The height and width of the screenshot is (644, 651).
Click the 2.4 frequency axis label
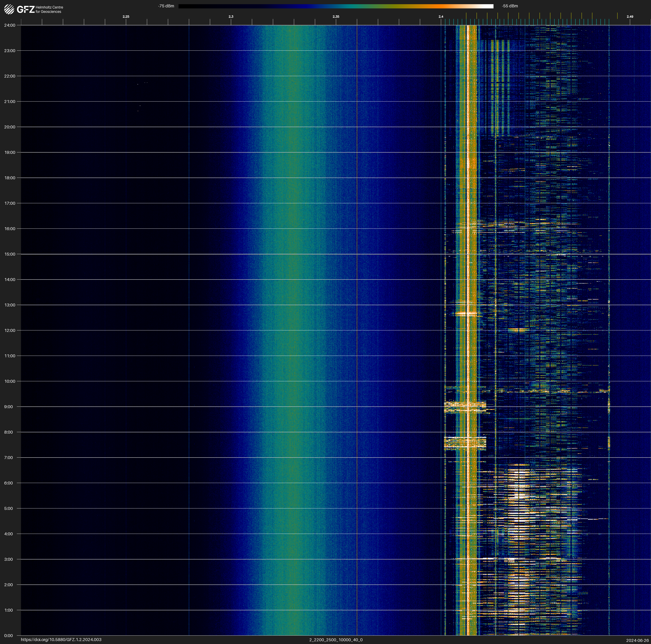click(x=441, y=17)
